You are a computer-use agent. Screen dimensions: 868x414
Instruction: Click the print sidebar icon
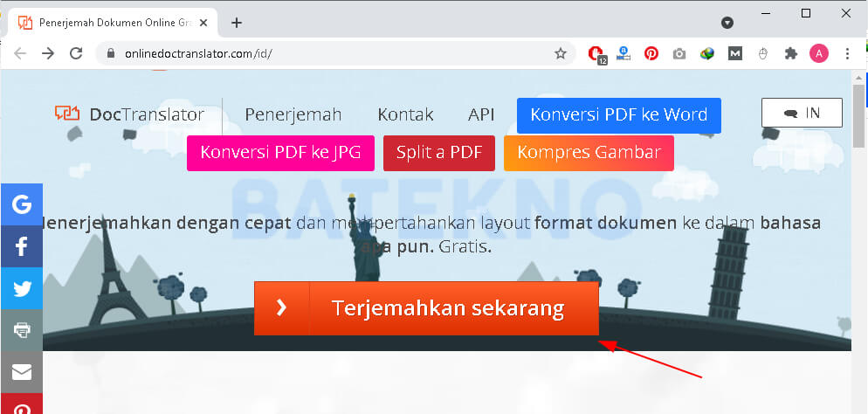pyautogui.click(x=22, y=330)
